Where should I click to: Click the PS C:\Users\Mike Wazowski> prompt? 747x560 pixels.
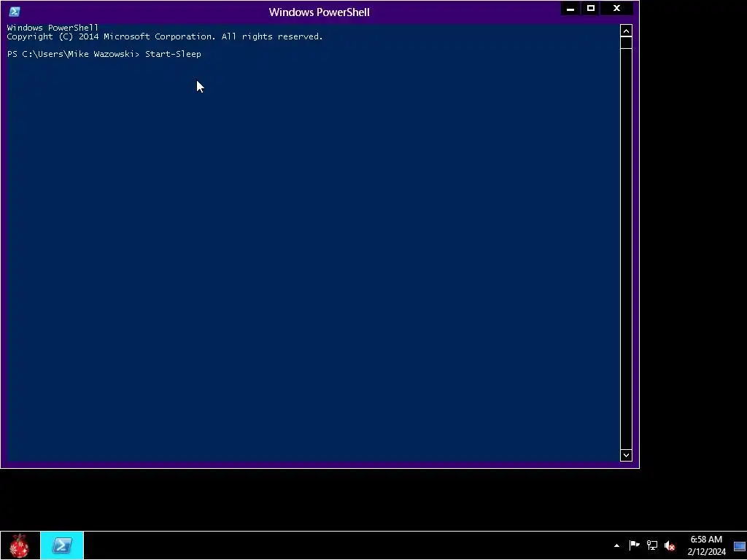pyautogui.click(x=73, y=54)
